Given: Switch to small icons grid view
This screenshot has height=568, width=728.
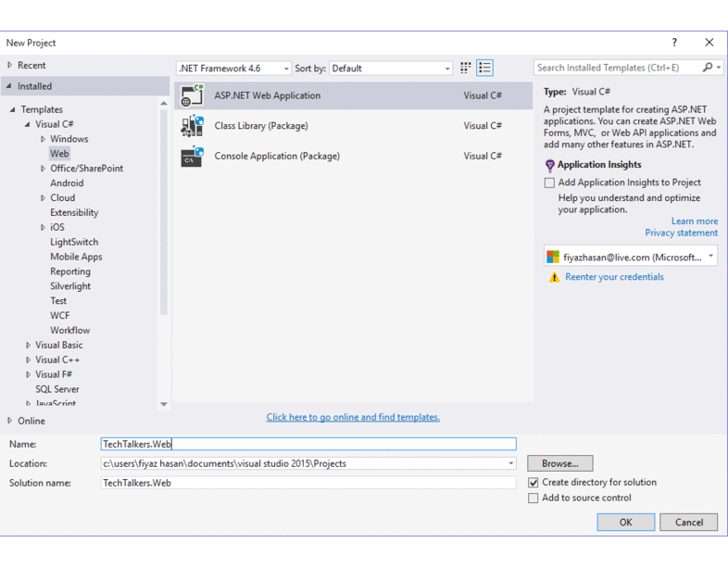Looking at the screenshot, I should point(465,68).
